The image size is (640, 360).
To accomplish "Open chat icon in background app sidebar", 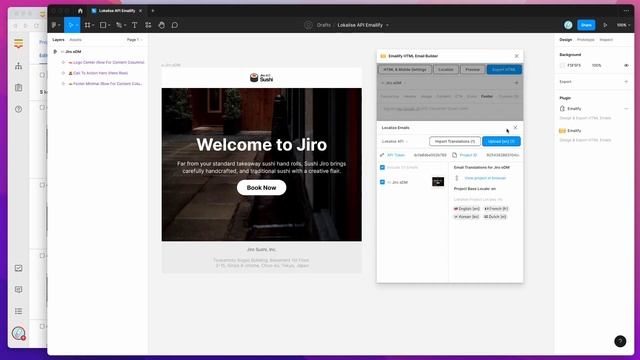I will 18,289.
